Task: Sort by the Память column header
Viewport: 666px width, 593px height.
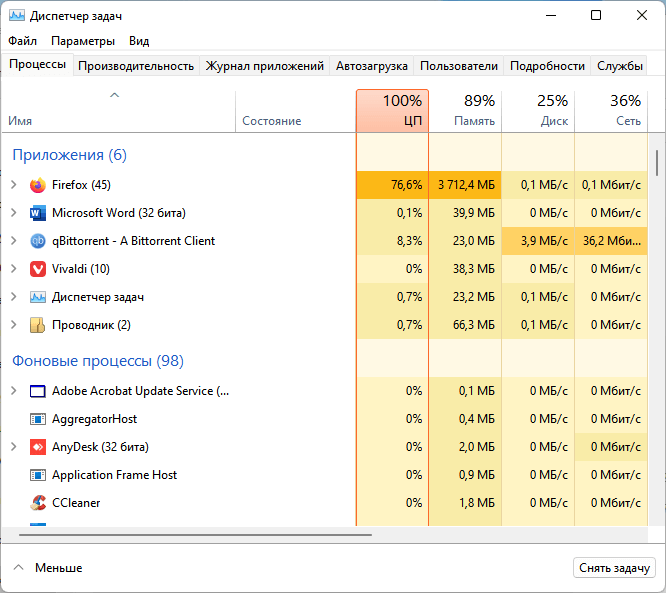Action: click(x=465, y=111)
